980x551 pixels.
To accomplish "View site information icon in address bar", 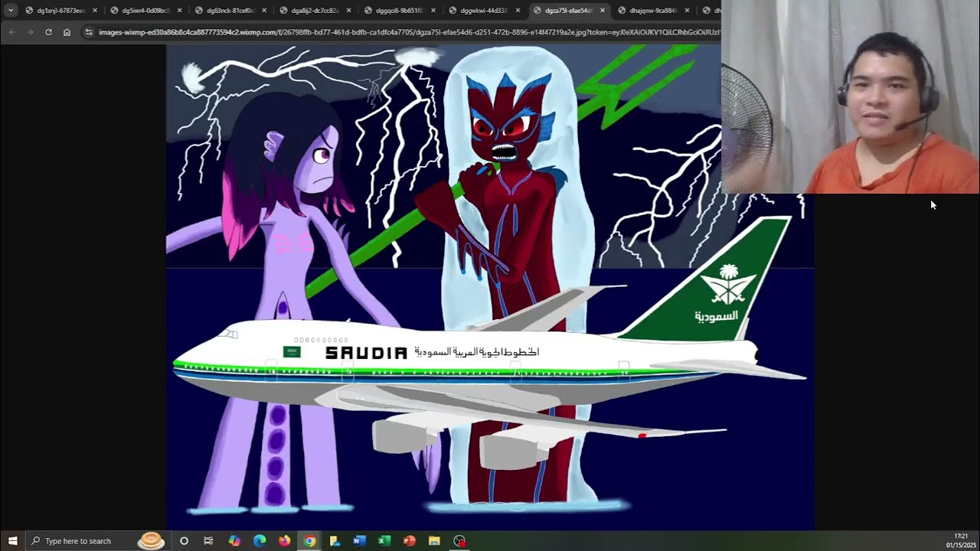I will 89,32.
